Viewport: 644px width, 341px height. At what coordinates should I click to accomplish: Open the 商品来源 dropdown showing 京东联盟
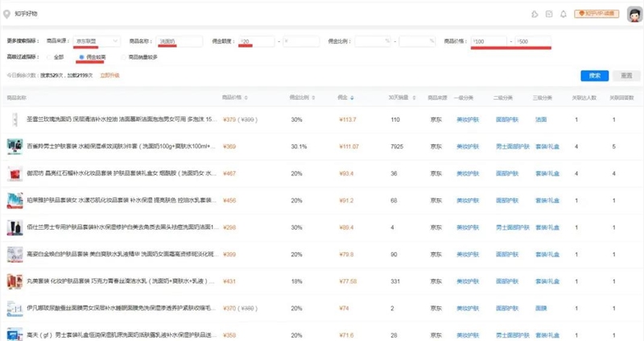click(x=97, y=40)
